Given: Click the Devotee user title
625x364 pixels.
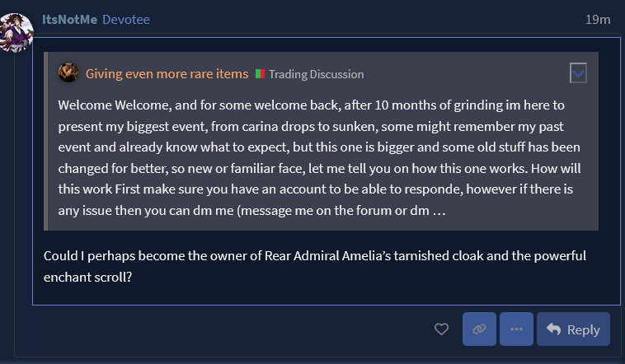Looking at the screenshot, I should tap(126, 19).
